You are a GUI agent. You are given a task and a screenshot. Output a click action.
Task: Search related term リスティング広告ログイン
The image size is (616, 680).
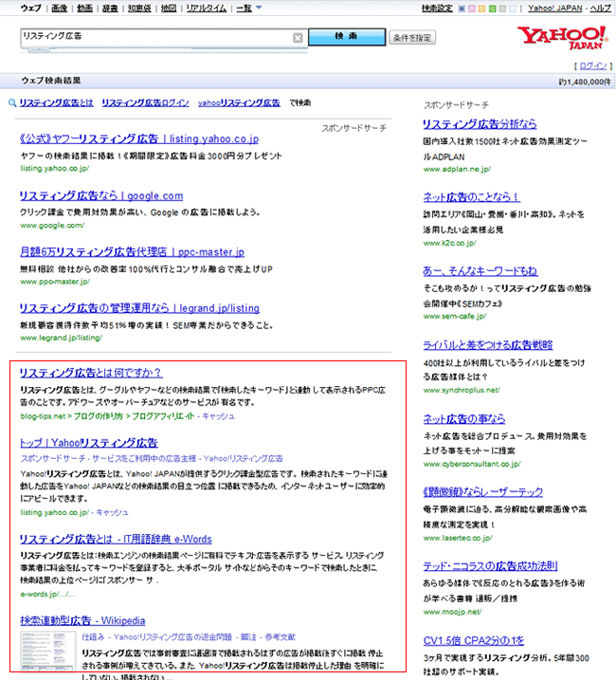pos(145,102)
